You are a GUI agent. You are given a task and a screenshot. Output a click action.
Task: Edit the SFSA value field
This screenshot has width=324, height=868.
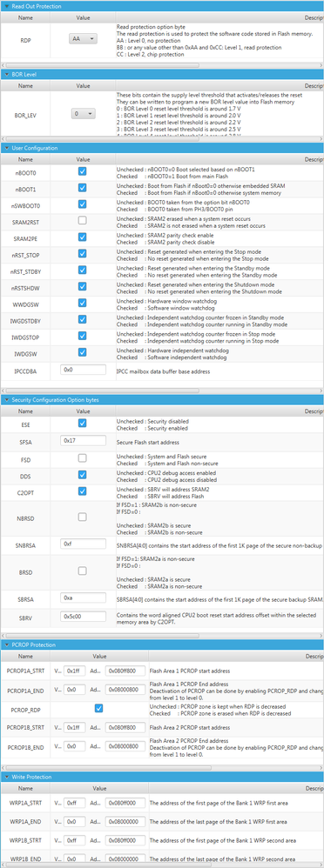click(83, 441)
